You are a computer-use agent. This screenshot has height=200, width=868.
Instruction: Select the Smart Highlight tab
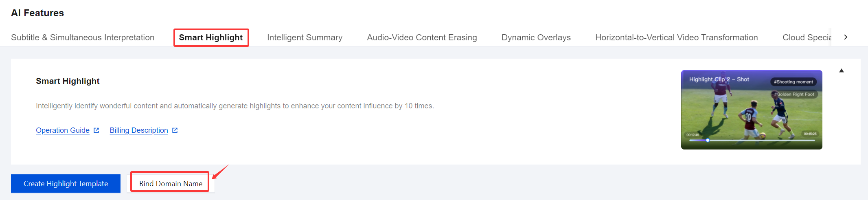tap(211, 37)
